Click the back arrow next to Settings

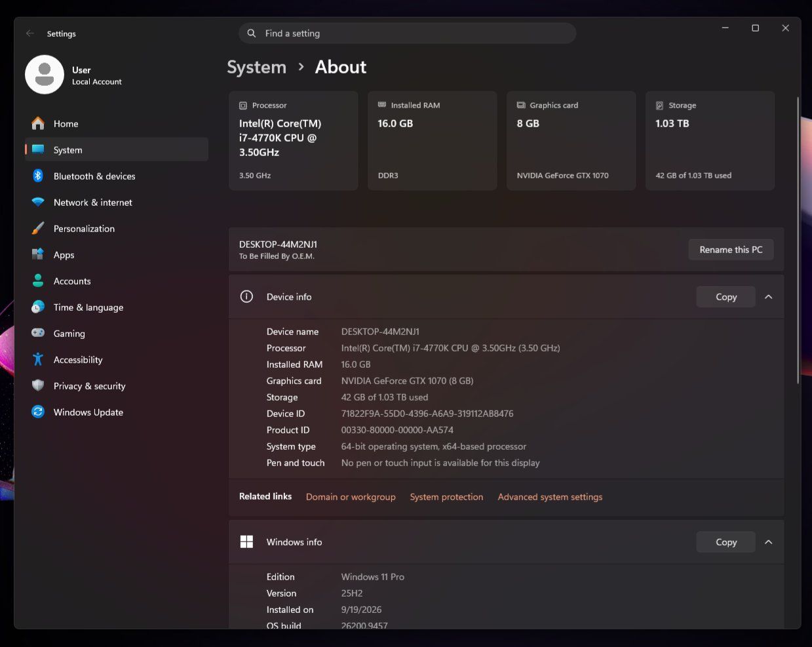(30, 33)
